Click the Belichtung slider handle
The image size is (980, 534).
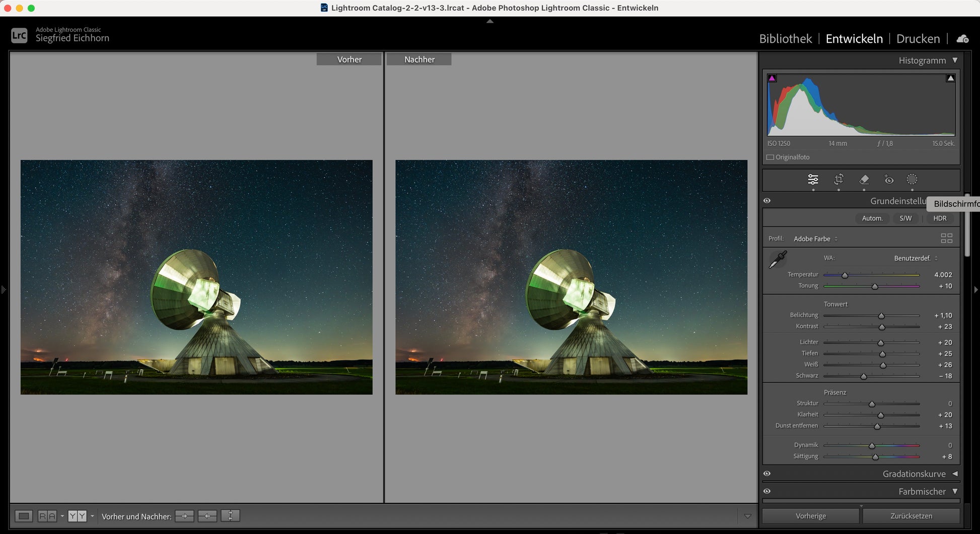[881, 316]
